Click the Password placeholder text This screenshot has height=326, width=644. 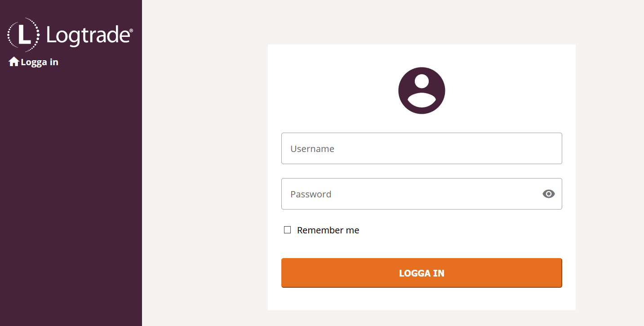311,194
